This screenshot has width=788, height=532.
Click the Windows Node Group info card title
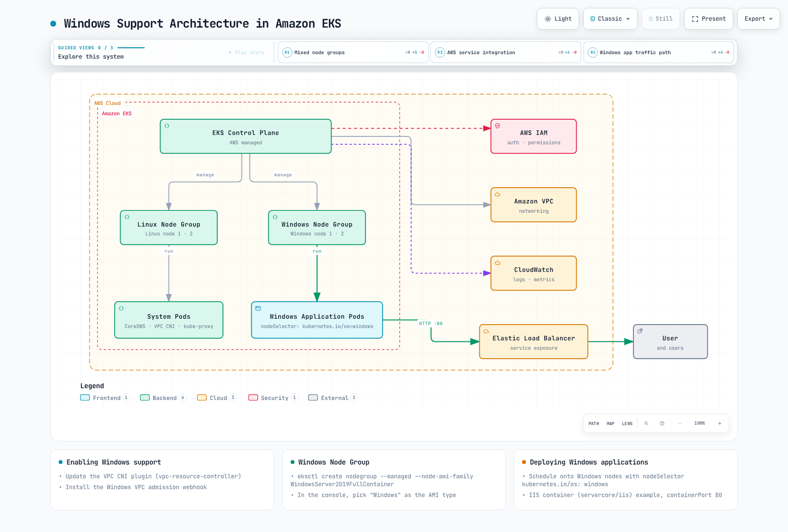coord(334,462)
